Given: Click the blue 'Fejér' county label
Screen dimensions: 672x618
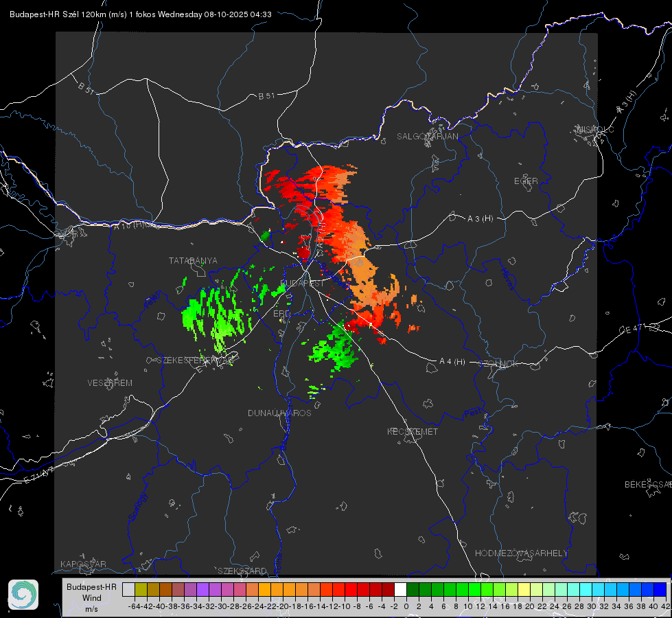Looking at the screenshot, I should pos(154,299).
